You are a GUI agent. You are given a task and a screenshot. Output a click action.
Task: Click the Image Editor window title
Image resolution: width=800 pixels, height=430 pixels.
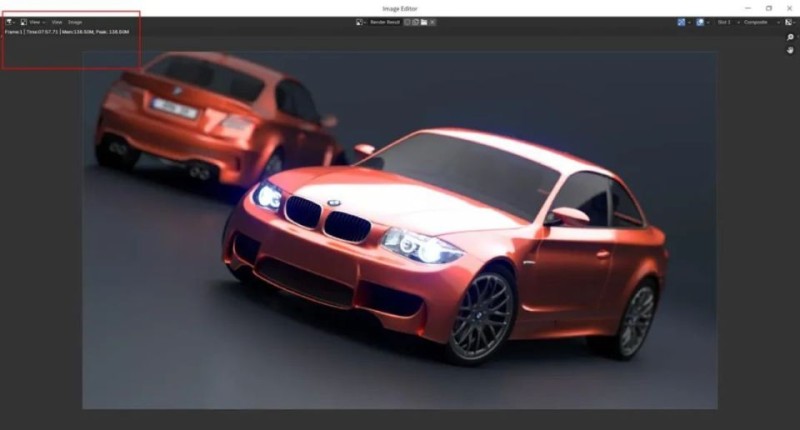click(400, 7)
